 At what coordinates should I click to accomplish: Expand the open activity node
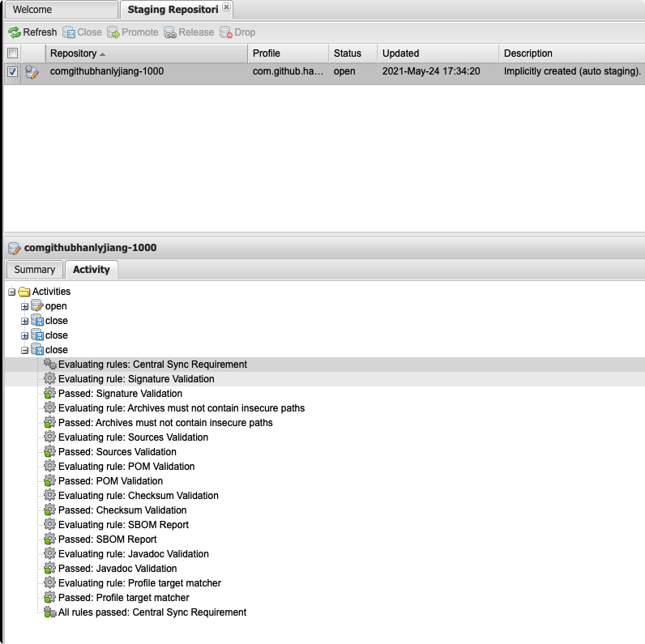(x=24, y=306)
